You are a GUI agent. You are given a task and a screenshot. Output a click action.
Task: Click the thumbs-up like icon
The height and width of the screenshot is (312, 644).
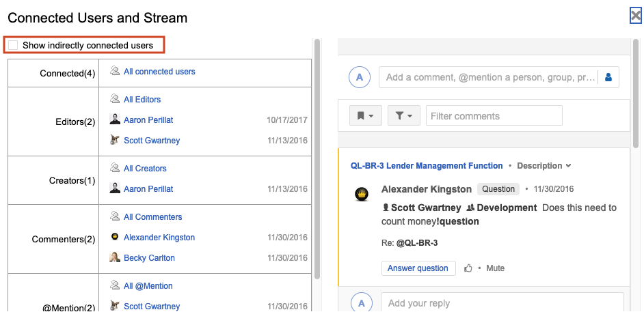point(468,268)
